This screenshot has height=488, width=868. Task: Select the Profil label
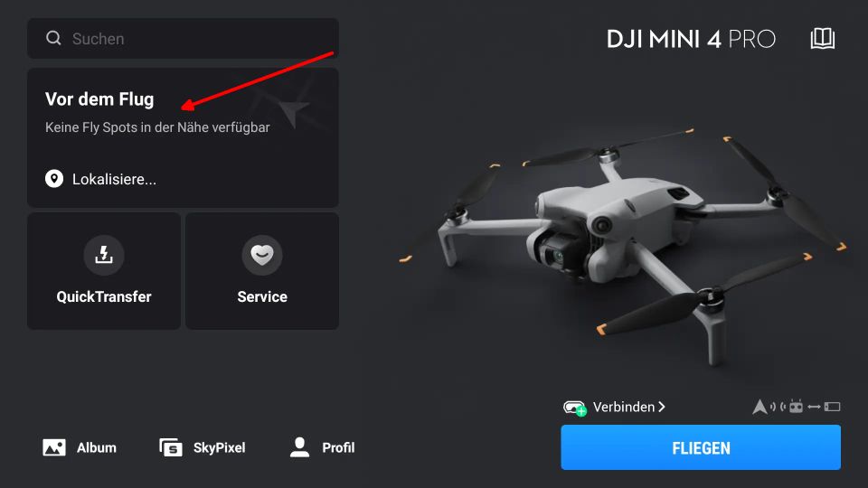[x=338, y=447]
